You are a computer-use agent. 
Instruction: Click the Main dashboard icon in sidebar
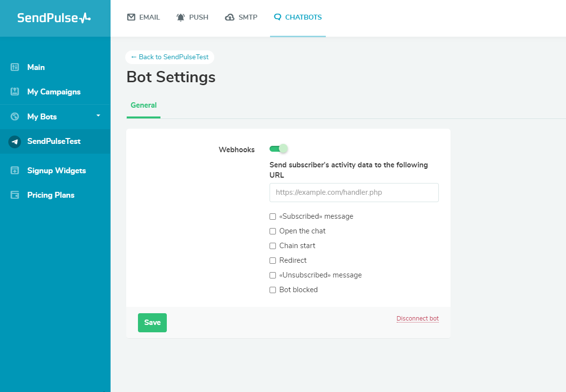coord(15,67)
